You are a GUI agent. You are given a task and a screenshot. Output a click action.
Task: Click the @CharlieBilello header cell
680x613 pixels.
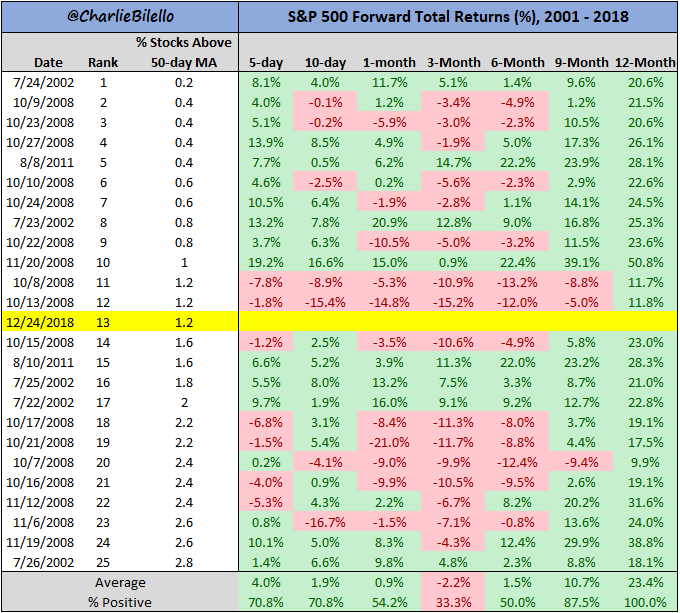(x=120, y=16)
